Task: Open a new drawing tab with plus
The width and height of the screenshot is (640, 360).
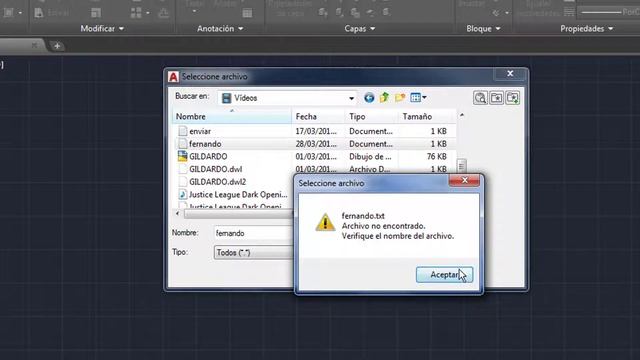Action: [57, 46]
